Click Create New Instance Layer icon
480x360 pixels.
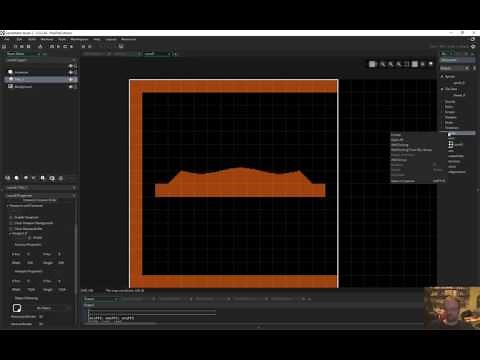pyautogui.click(x=16, y=178)
